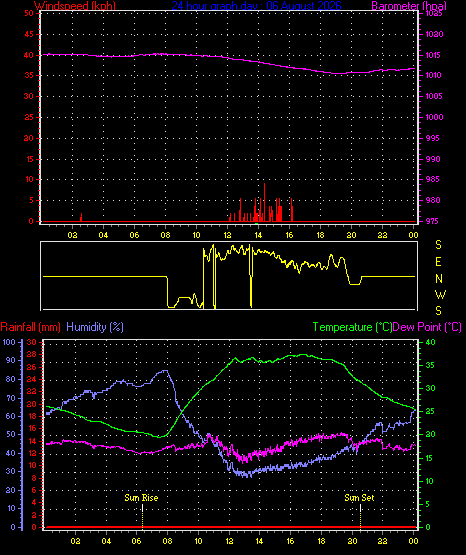Viewport: 466px width, 555px height.
Task: Click the tallest windspeed spike near 14:00
Action: click(x=264, y=202)
